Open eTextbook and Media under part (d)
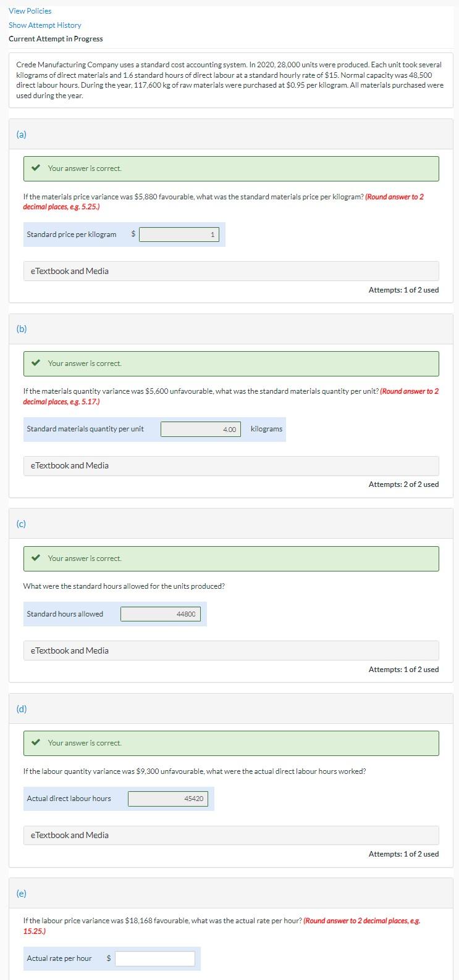 [x=69, y=835]
